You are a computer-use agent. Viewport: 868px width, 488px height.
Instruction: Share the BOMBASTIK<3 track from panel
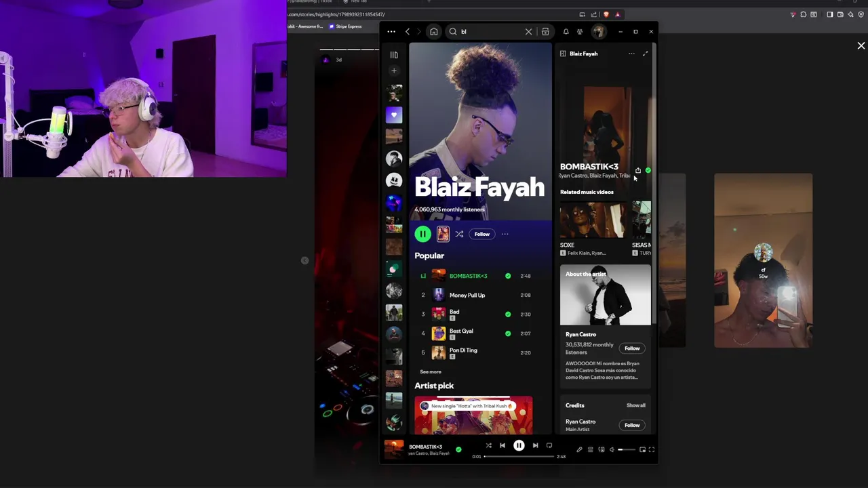pyautogui.click(x=637, y=170)
